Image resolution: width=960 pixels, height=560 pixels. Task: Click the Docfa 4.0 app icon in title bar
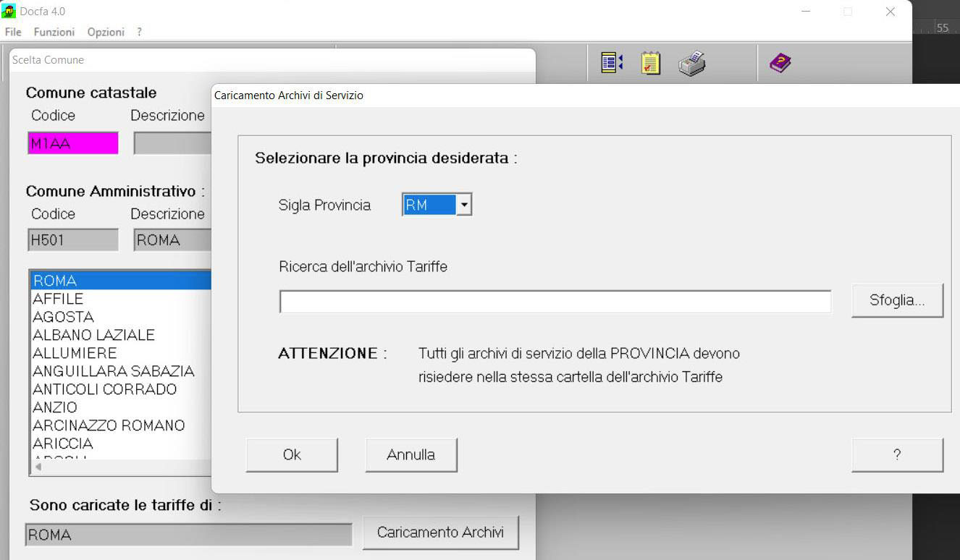(x=9, y=12)
